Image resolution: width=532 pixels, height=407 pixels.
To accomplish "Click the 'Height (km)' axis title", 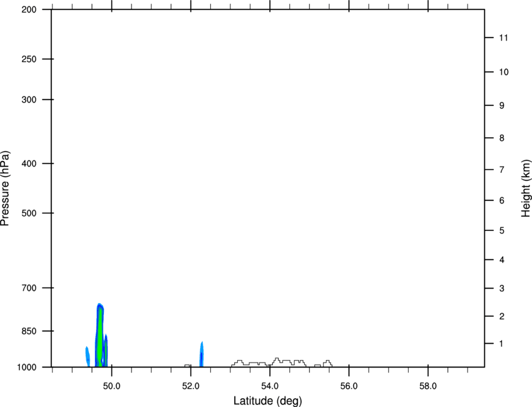I will (526, 188).
